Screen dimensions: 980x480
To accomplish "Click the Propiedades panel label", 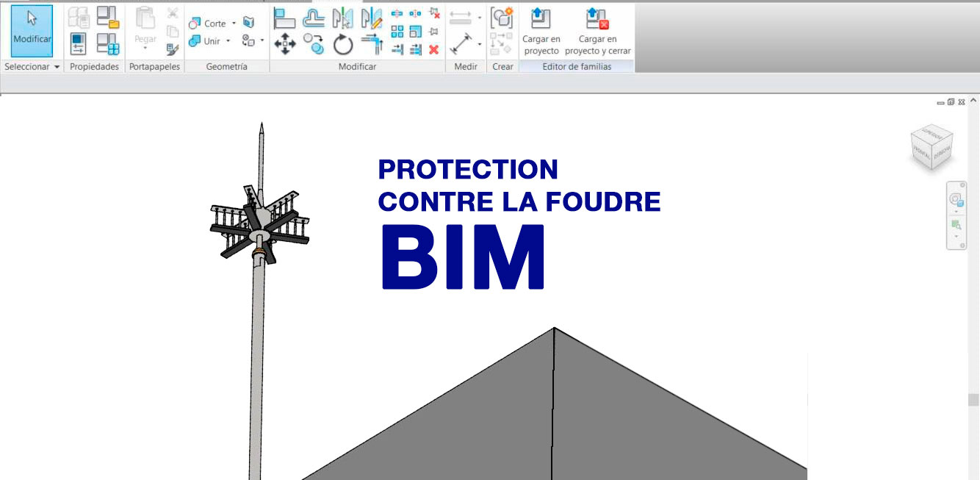I will point(94,66).
